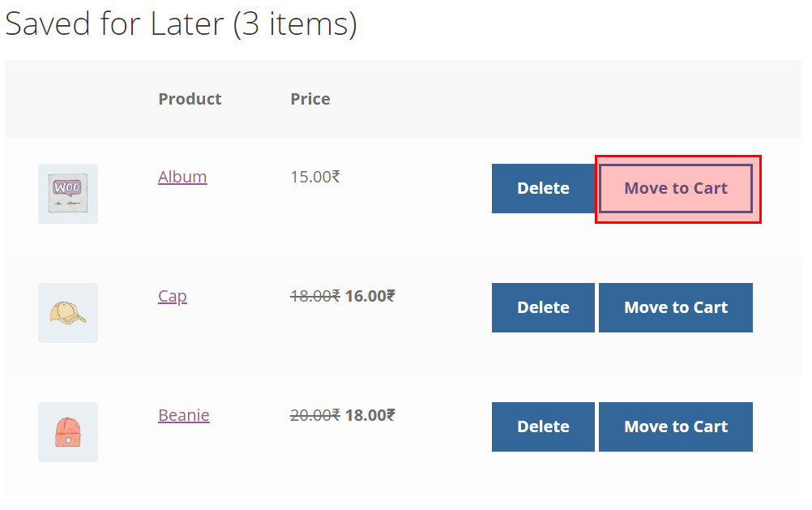Click the Album price 15.00₹

point(315,177)
